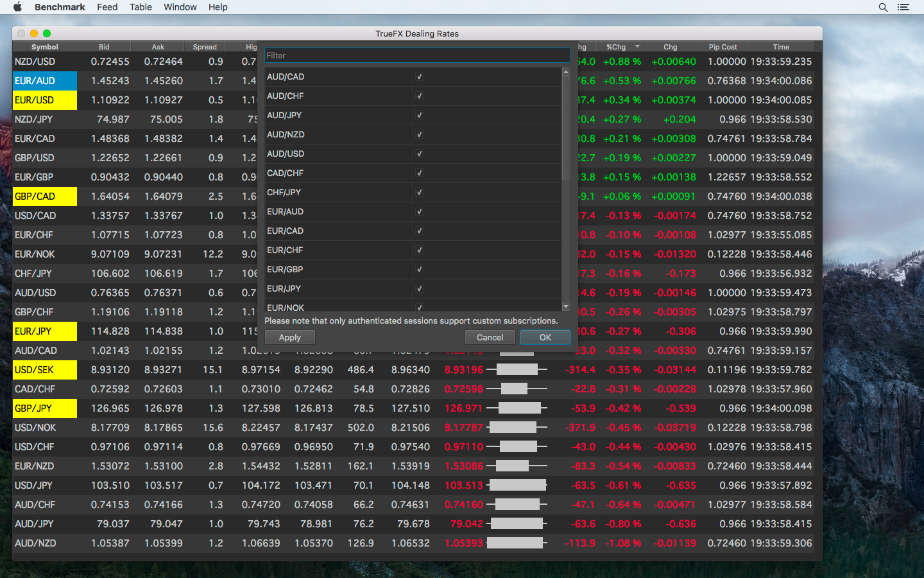Screen dimensions: 924x578
Task: Select yellow USD/SEK symbol cell
Action: (x=45, y=370)
